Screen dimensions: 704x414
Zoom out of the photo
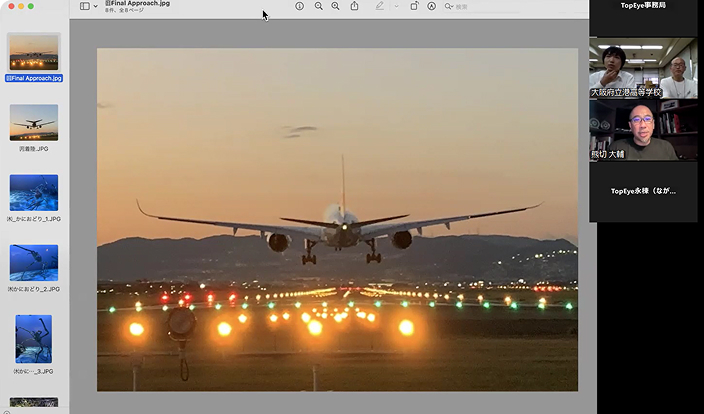click(318, 6)
